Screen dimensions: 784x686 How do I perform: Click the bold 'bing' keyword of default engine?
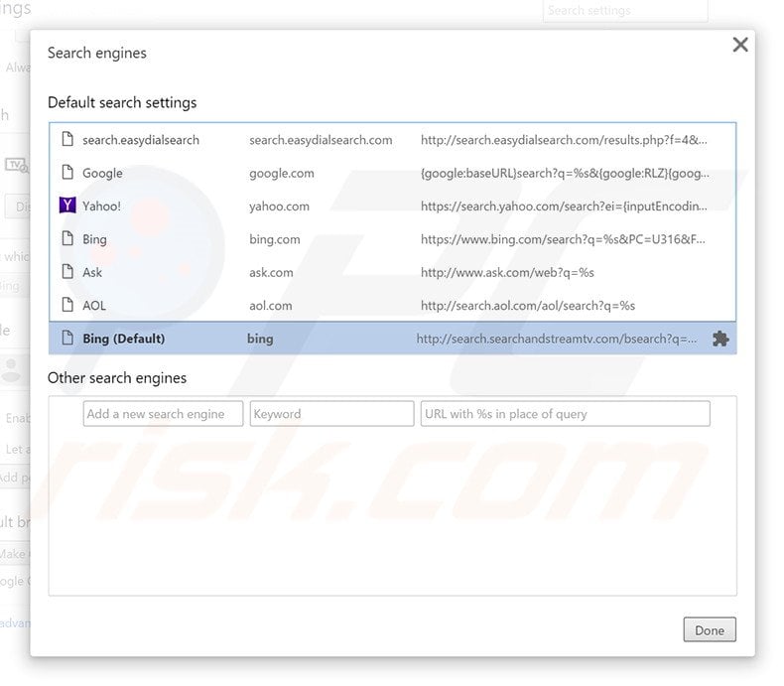pos(260,339)
